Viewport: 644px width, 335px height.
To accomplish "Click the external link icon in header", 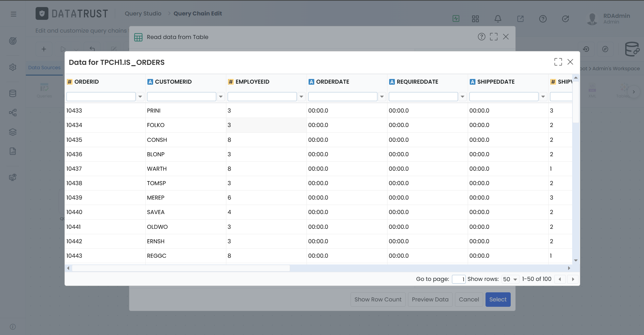I will 520,19.
